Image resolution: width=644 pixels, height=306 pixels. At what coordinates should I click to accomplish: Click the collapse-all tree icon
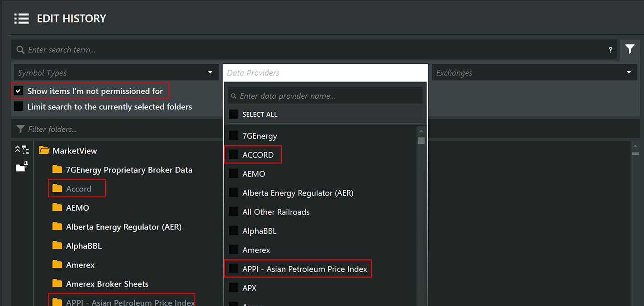click(x=22, y=150)
